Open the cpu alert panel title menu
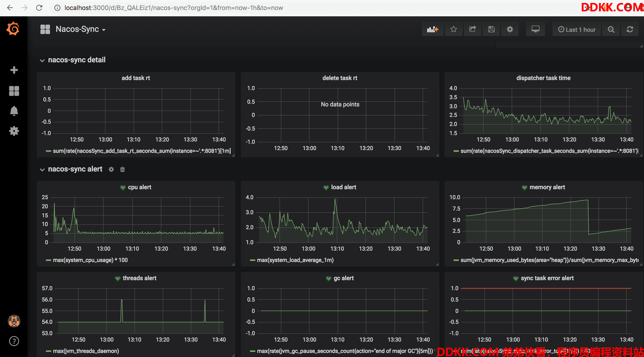This screenshot has width=644, height=357. coord(140,187)
